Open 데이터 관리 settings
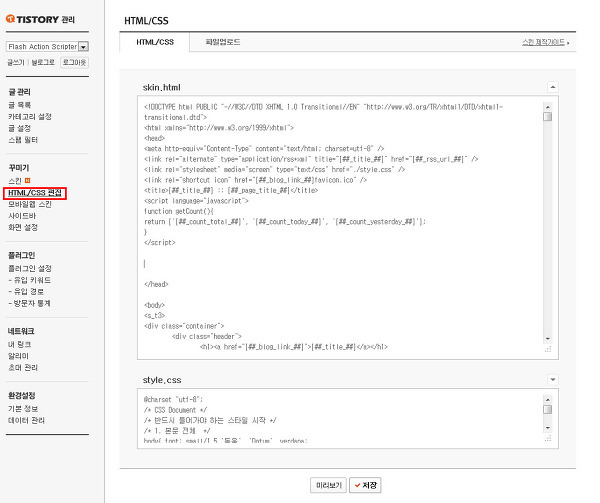This screenshot has width=600, height=503. point(26,420)
